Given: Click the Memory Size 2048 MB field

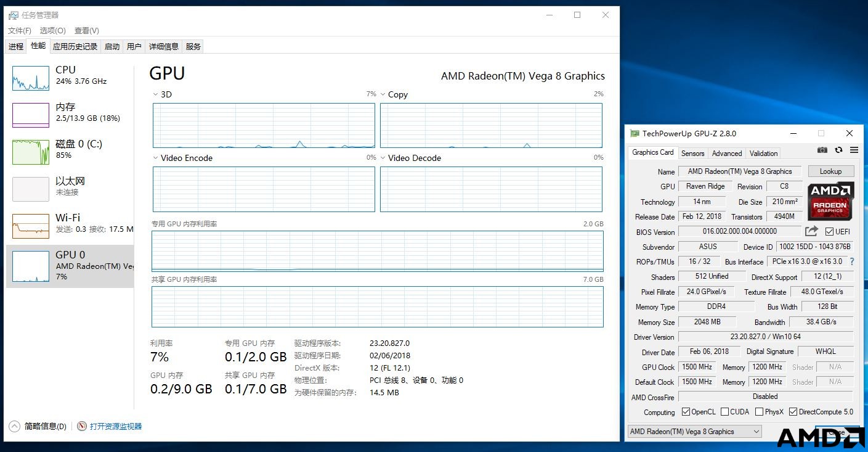Looking at the screenshot, I should coord(707,322).
